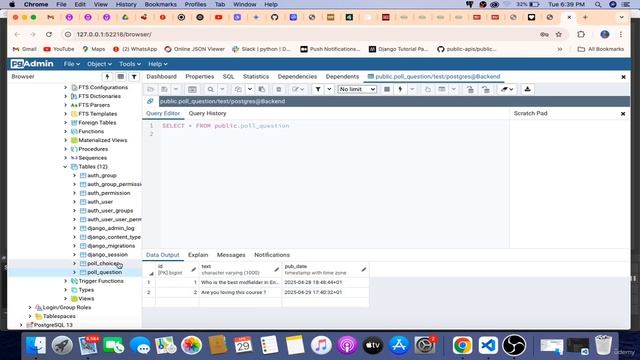Open Visual Studio Code from the Dock

click(488, 345)
